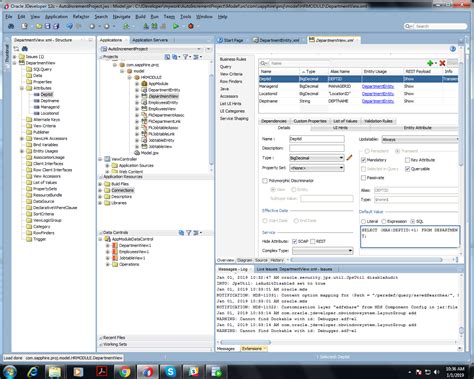Viewport: 474px width, 379px height.
Task: Click the pencil edit type icon
Action: tap(349, 158)
